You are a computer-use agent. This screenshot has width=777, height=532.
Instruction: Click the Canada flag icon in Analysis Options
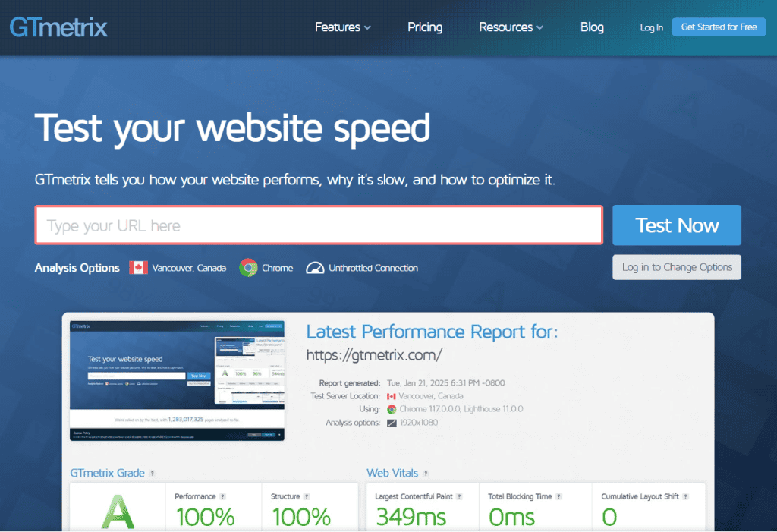138,268
